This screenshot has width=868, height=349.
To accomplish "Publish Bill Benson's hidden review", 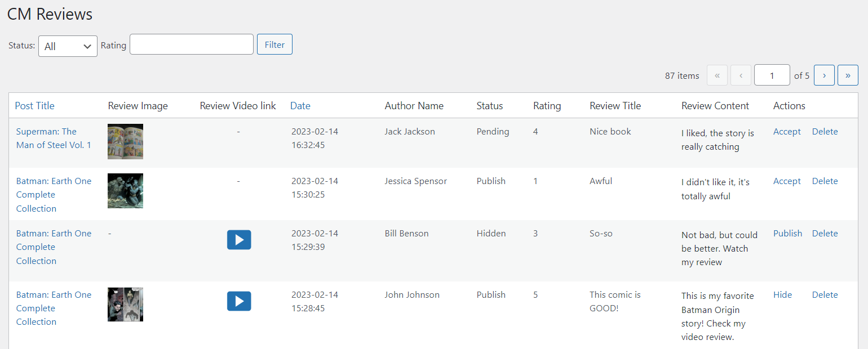I will pos(787,234).
